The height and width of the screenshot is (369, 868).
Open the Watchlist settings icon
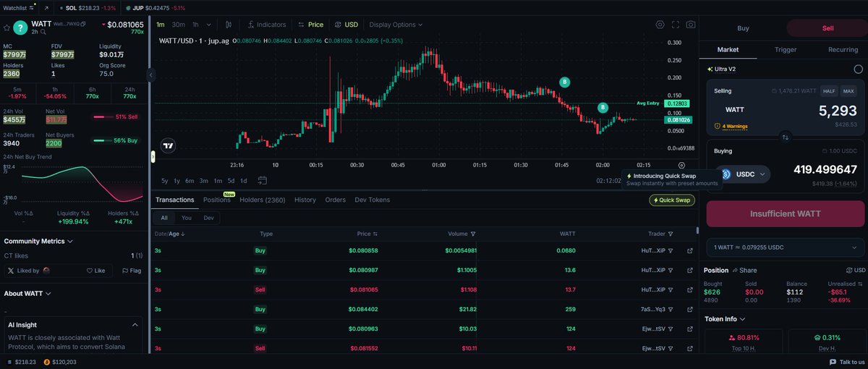coord(31,8)
